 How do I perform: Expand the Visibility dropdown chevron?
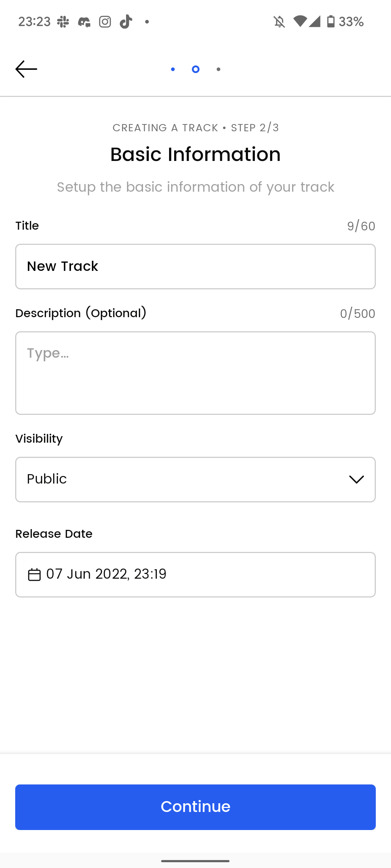point(356,480)
